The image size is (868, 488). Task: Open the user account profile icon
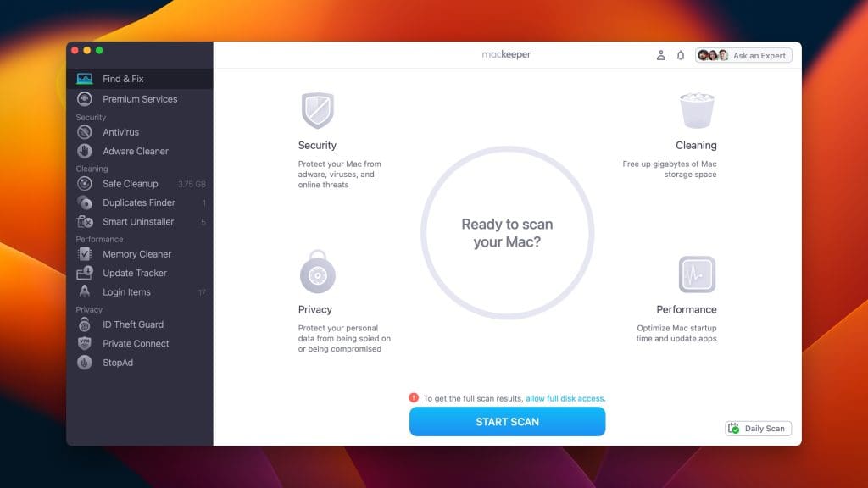661,55
